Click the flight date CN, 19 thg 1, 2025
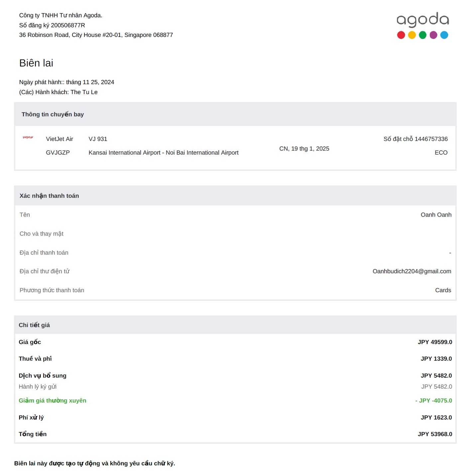 click(304, 149)
